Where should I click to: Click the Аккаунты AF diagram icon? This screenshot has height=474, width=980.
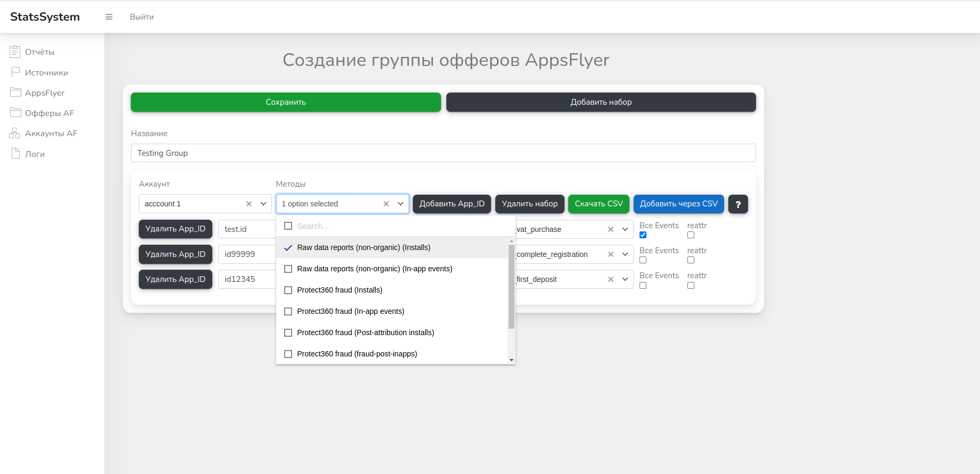pos(14,133)
